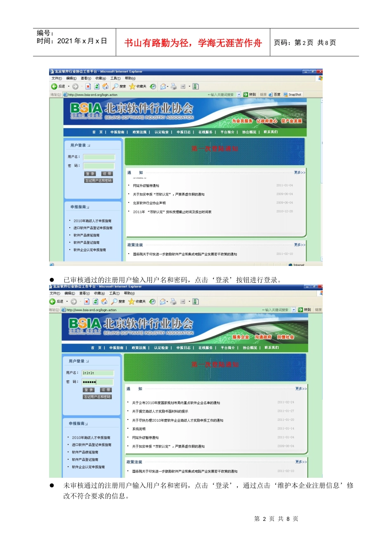Open 查看(V) menu in upper browser
392x555 pixels.
pyautogui.click(x=86, y=78)
